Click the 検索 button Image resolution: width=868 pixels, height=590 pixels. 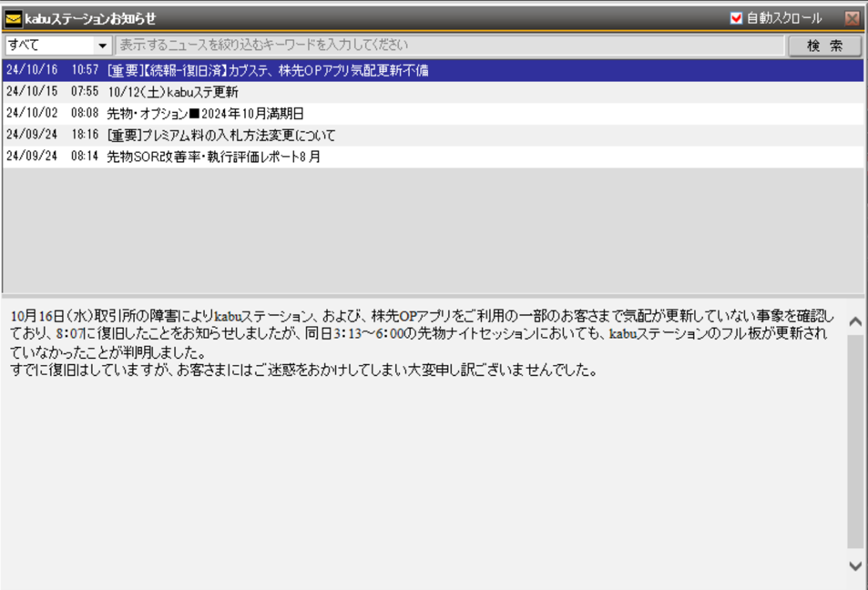825,46
